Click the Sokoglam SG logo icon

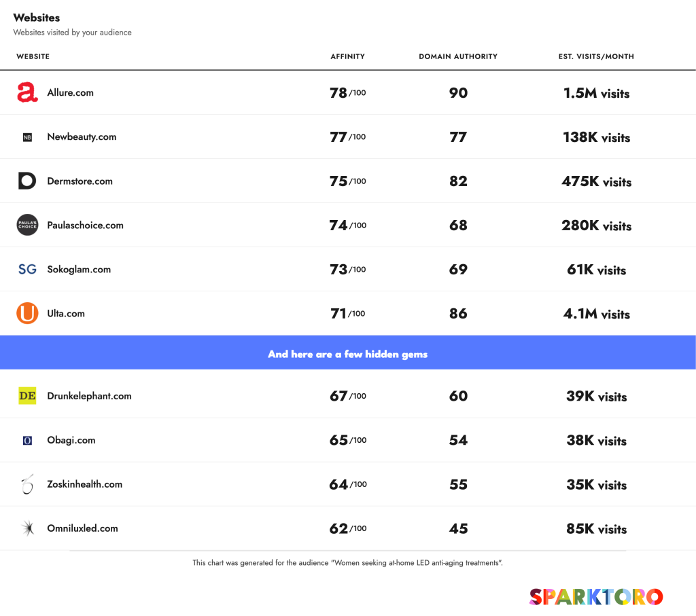coord(27,269)
